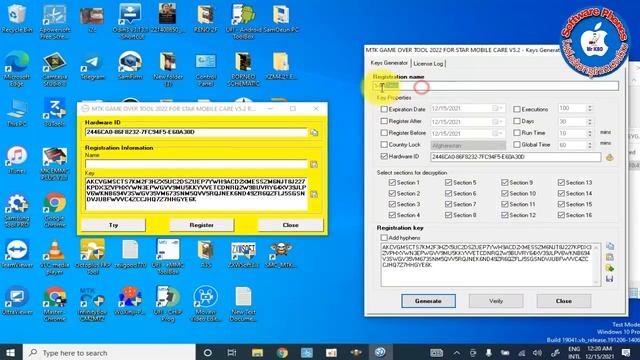Open VLC media player desktop icon
This screenshot has width=640, height=360.
(x=55, y=257)
